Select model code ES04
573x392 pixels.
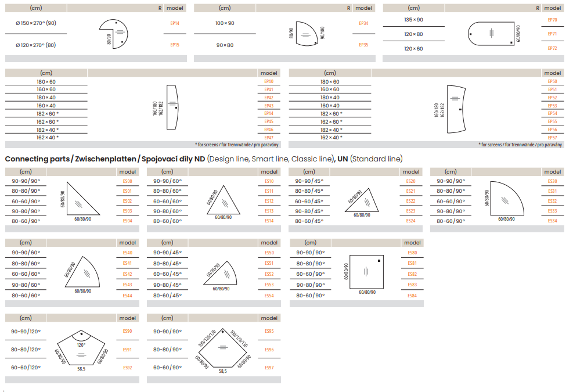tap(128, 221)
